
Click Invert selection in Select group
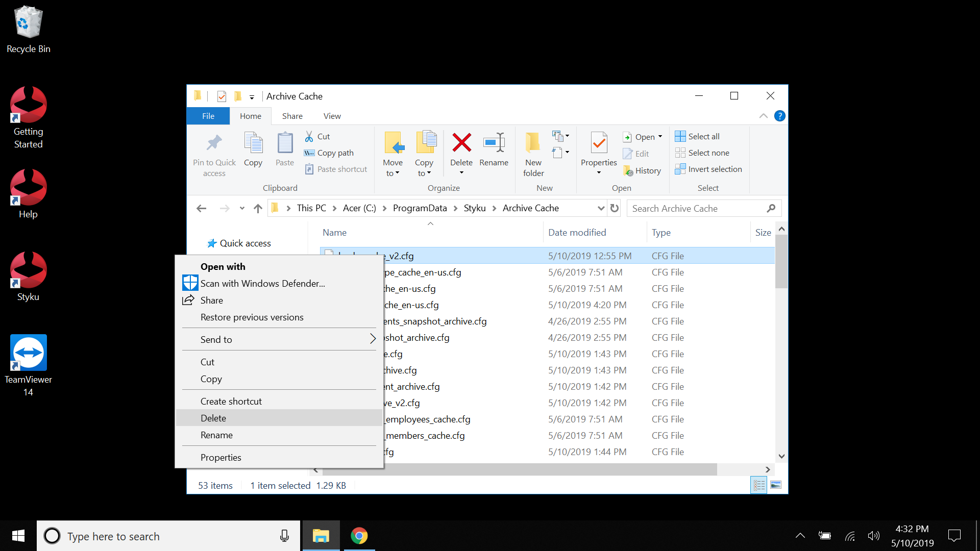click(x=708, y=169)
